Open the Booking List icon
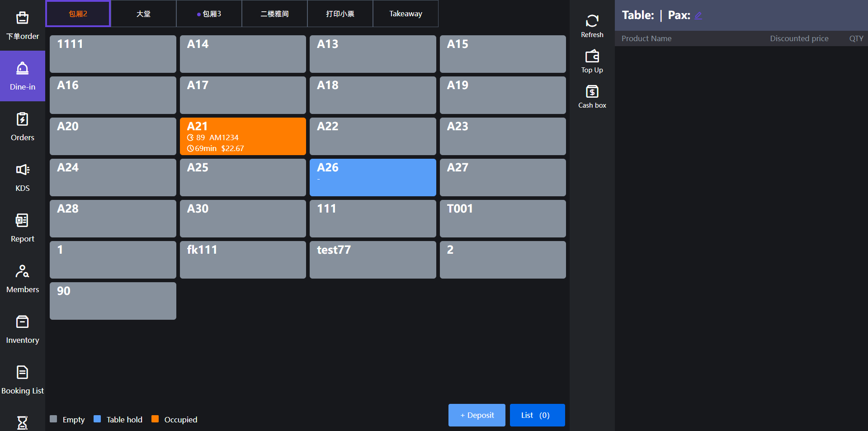 tap(22, 373)
